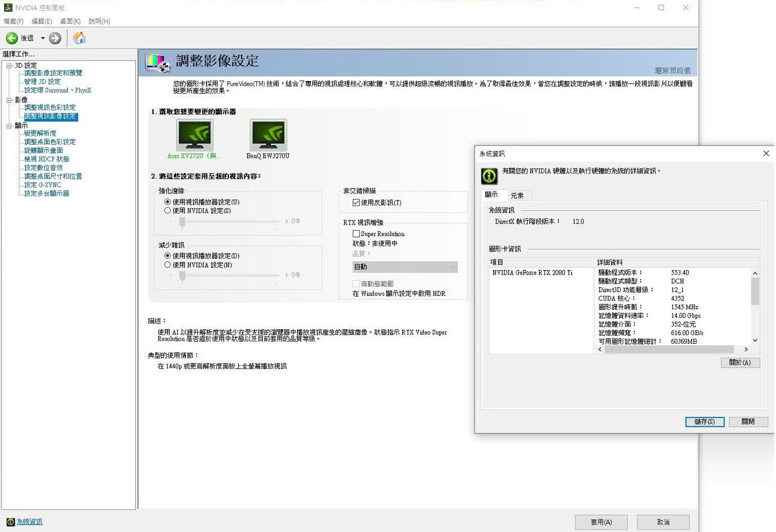The height and width of the screenshot is (532, 776).
Task: Click the details list scroll down arrow
Action: (755, 340)
